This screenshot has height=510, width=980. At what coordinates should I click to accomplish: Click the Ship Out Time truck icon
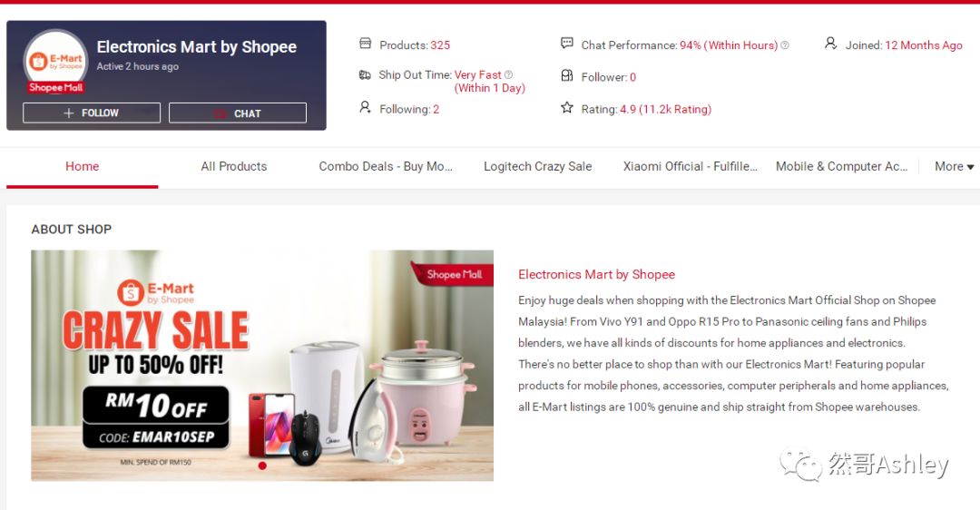click(x=365, y=75)
